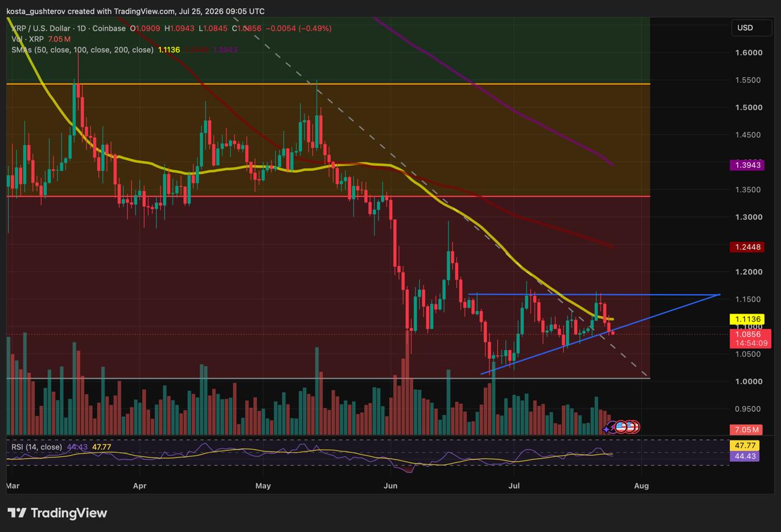Click the 0.9500 price scale tick
This screenshot has width=781, height=532.
click(x=747, y=409)
